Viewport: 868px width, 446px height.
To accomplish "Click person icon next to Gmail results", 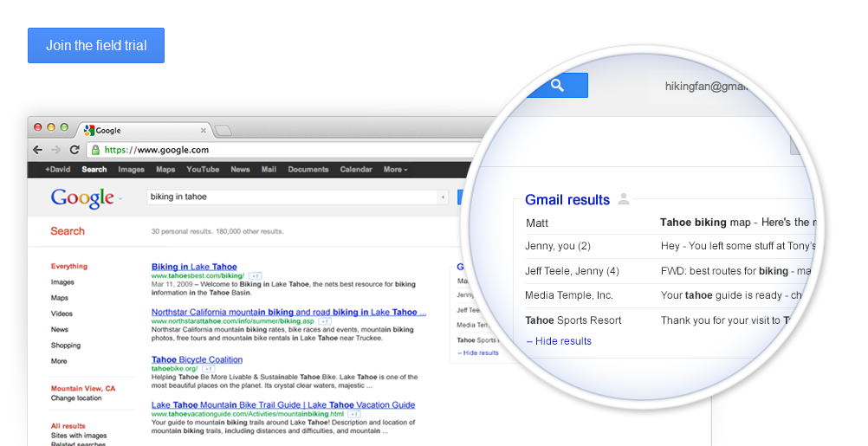I will click(624, 198).
